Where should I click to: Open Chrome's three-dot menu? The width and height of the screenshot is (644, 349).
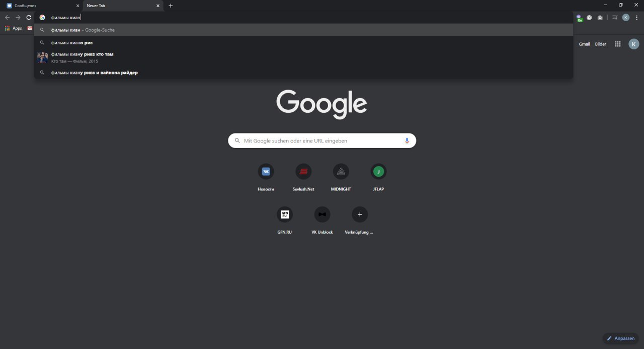coord(637,17)
